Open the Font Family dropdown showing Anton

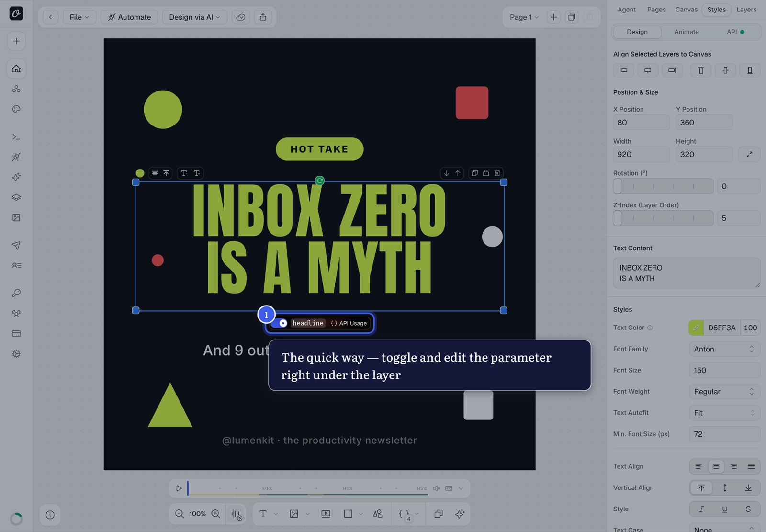coord(724,349)
